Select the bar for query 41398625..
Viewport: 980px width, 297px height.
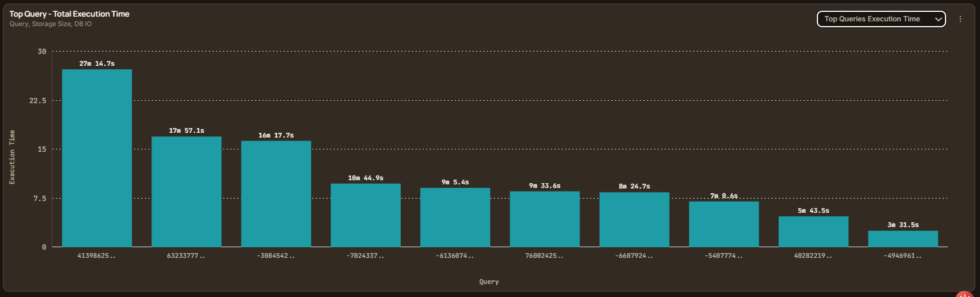pos(97,158)
